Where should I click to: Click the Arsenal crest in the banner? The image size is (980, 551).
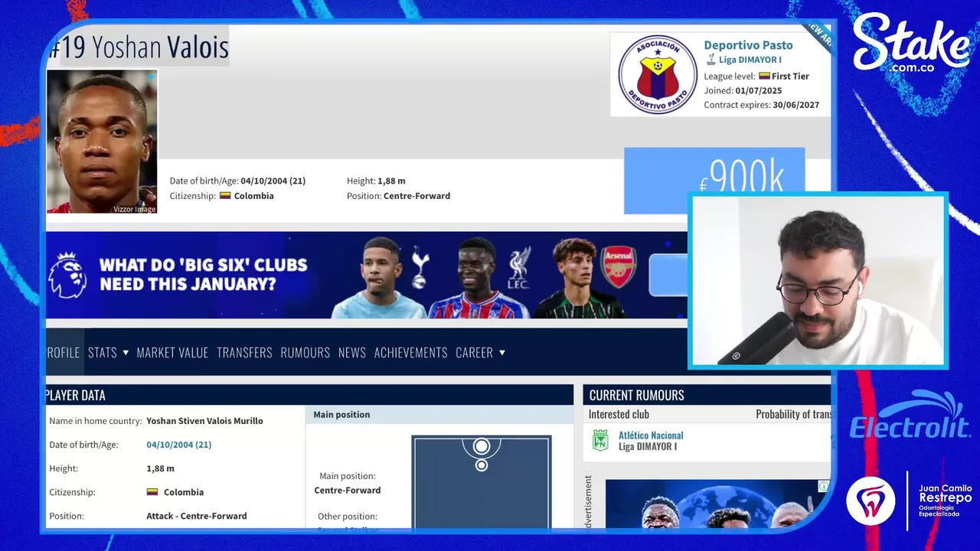(x=619, y=266)
